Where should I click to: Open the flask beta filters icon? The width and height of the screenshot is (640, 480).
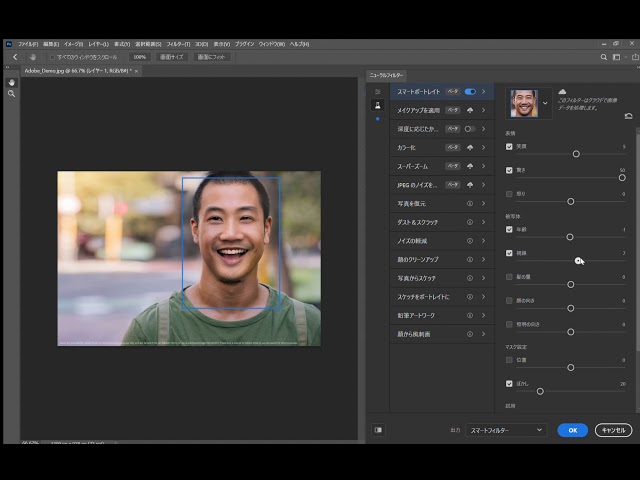coord(378,105)
